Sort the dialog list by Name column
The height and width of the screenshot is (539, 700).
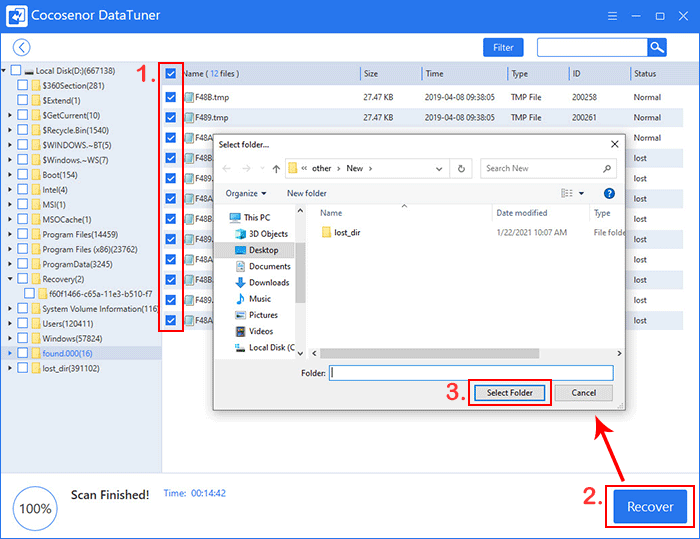[331, 213]
